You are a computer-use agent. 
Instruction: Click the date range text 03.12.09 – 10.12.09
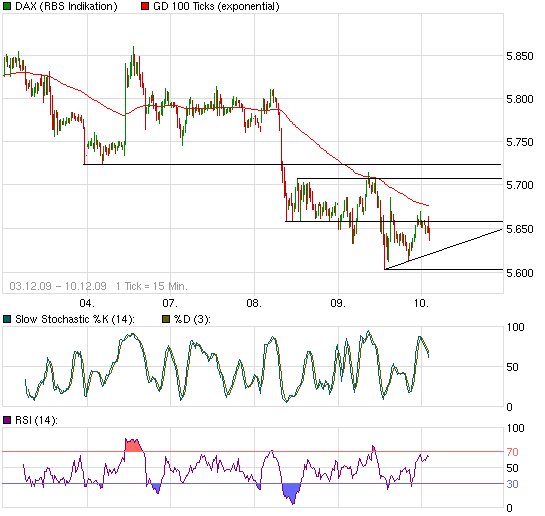point(58,286)
